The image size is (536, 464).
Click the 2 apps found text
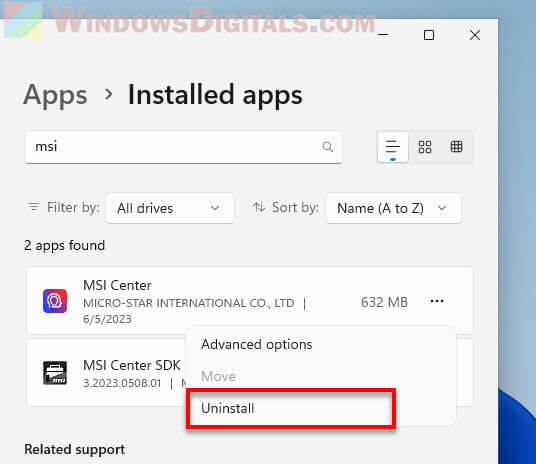(x=64, y=246)
